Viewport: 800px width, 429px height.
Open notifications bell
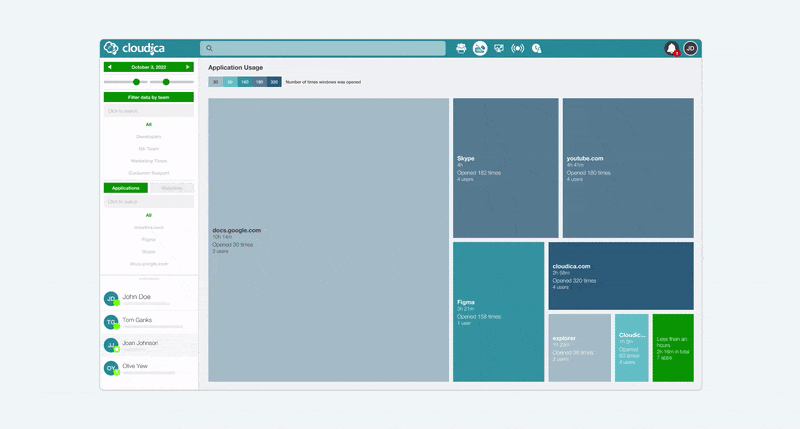(x=671, y=48)
